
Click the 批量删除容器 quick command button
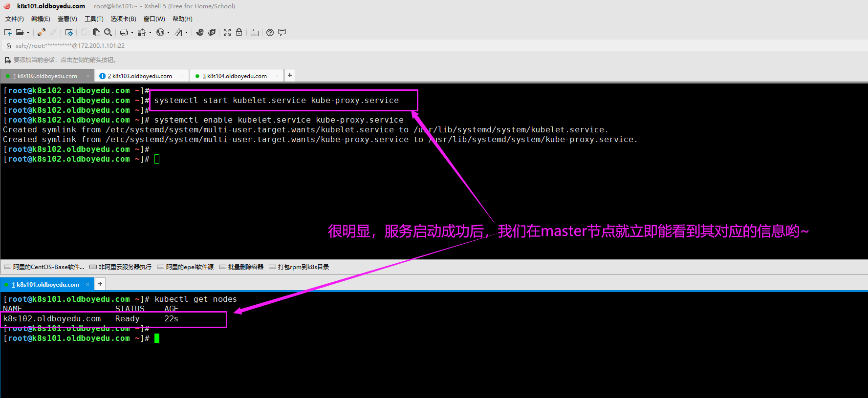[241, 267]
